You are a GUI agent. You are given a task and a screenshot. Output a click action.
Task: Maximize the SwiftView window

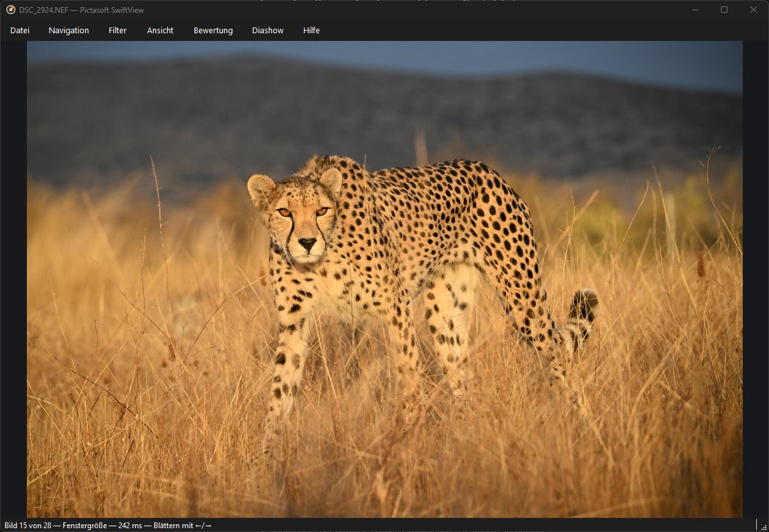click(724, 10)
